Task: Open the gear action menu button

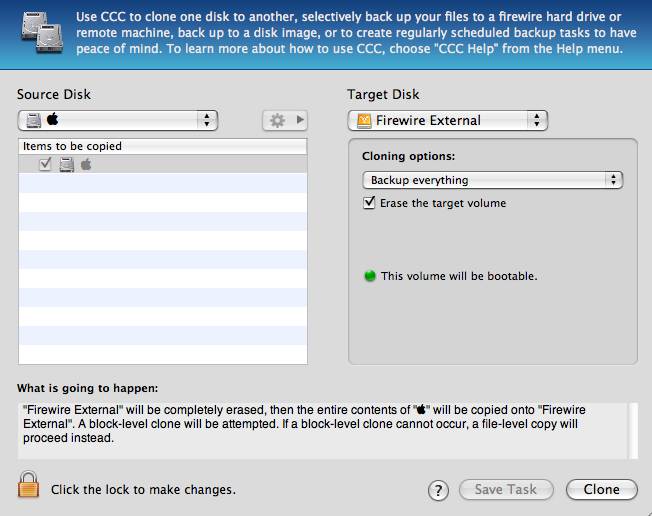Action: (285, 120)
